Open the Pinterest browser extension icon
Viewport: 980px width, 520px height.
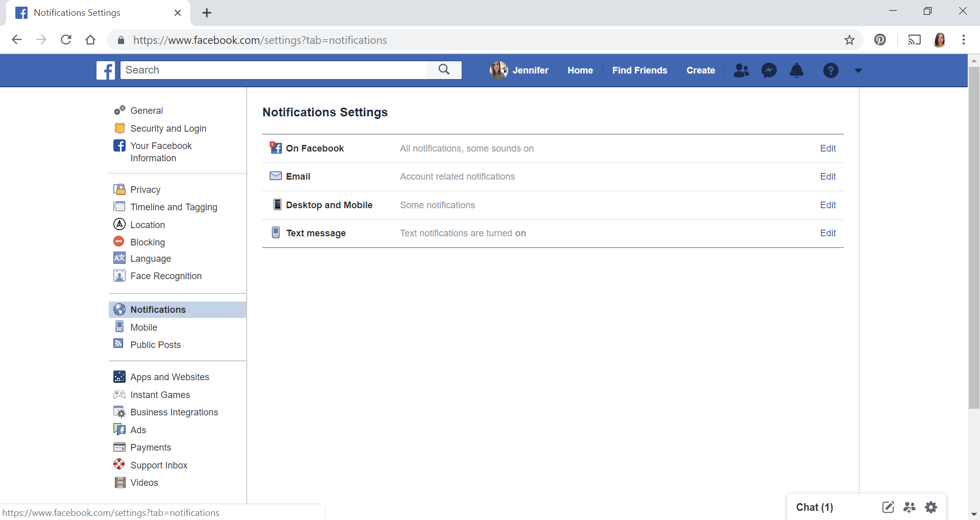click(x=880, y=40)
